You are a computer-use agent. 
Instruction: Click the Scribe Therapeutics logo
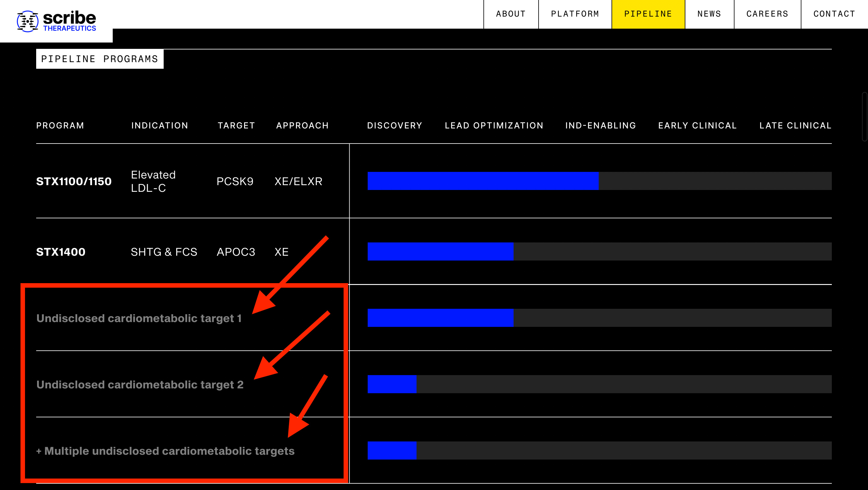click(56, 21)
